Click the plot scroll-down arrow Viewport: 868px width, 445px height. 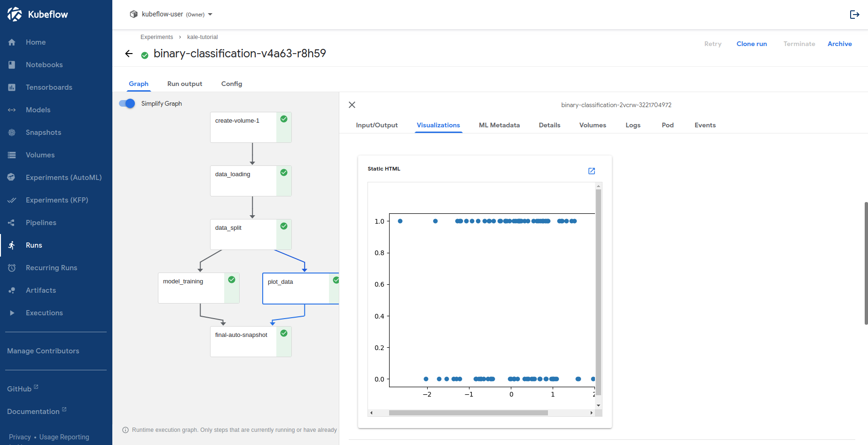point(599,405)
